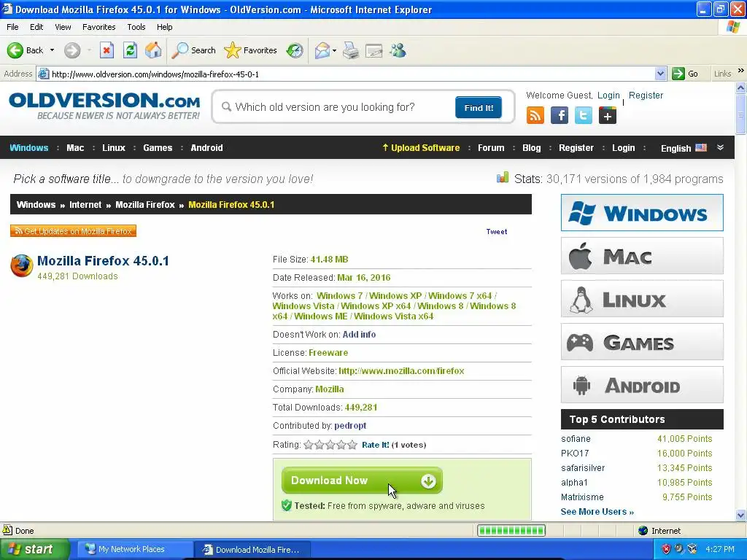Open the Twitter social icon

(583, 115)
